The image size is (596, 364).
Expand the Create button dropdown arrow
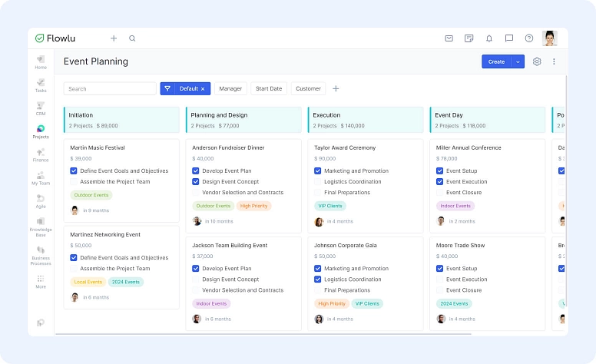(518, 61)
